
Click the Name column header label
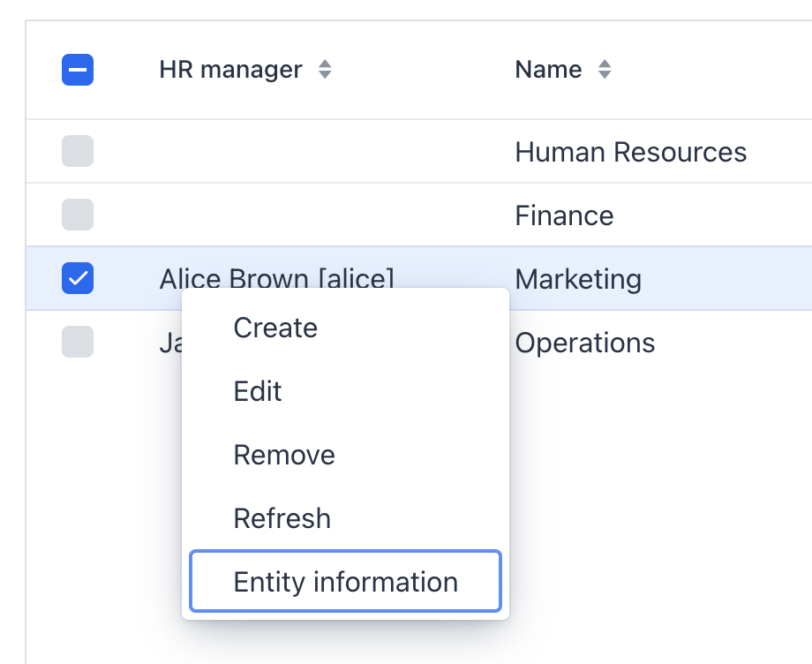tap(548, 70)
